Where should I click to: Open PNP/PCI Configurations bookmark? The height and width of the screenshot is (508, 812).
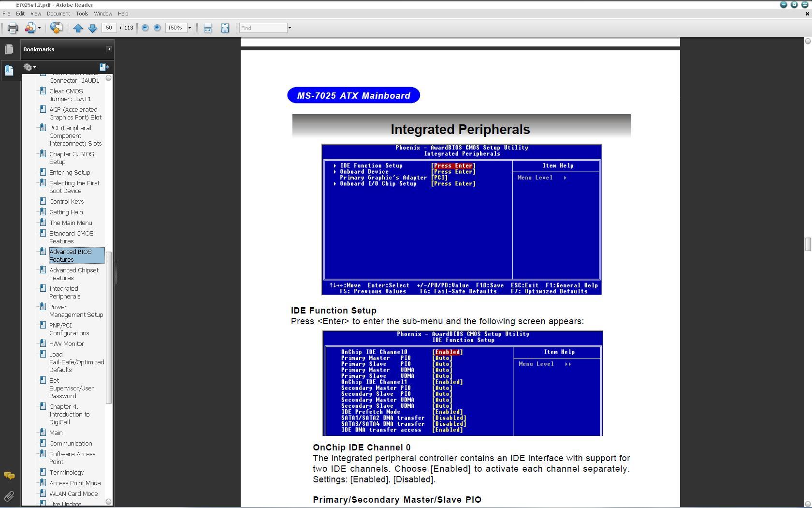[69, 329]
